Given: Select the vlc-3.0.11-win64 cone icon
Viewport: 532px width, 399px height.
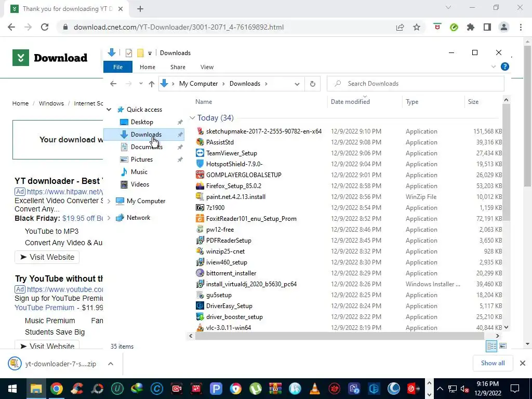Looking at the screenshot, I should 200,327.
